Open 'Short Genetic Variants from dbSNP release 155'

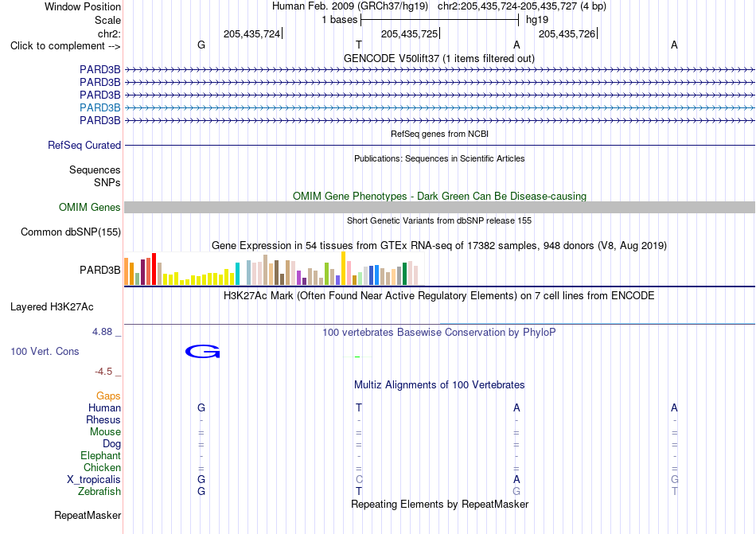[439, 220]
